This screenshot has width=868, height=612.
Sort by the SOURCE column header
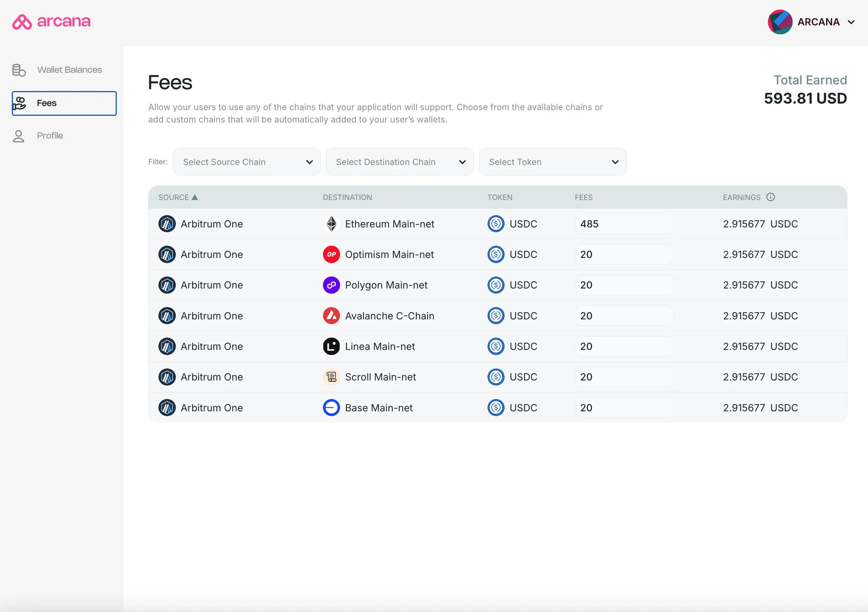tap(173, 198)
